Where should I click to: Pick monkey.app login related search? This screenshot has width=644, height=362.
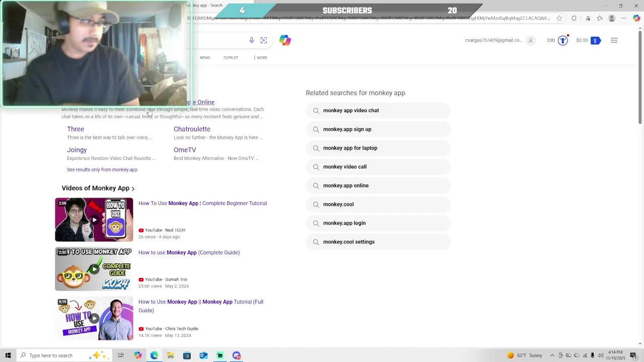pyautogui.click(x=378, y=223)
